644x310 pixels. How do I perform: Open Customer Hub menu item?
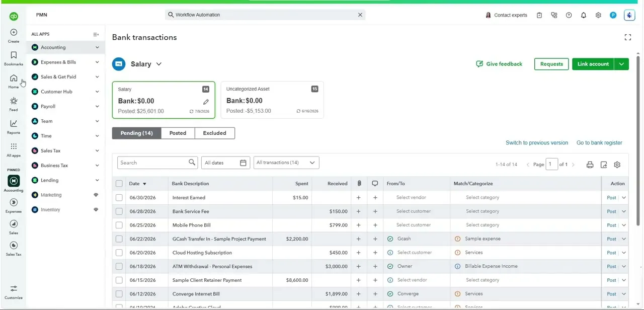tap(56, 92)
